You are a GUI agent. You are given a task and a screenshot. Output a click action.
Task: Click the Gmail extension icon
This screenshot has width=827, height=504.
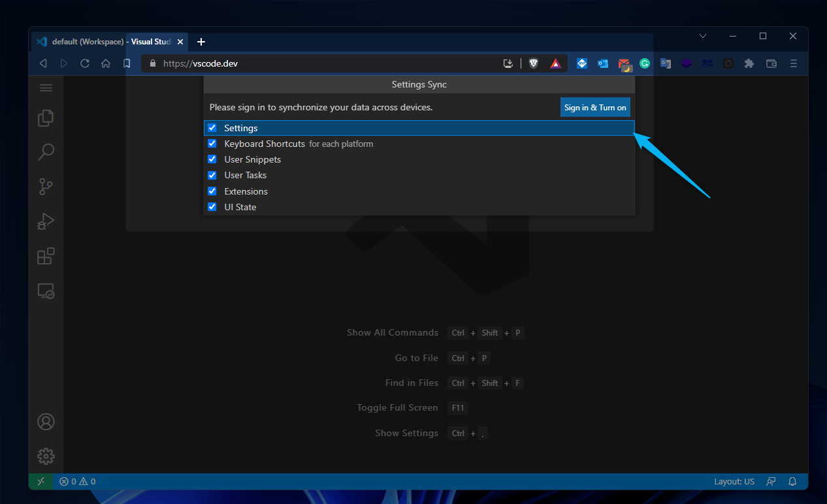pyautogui.click(x=624, y=64)
